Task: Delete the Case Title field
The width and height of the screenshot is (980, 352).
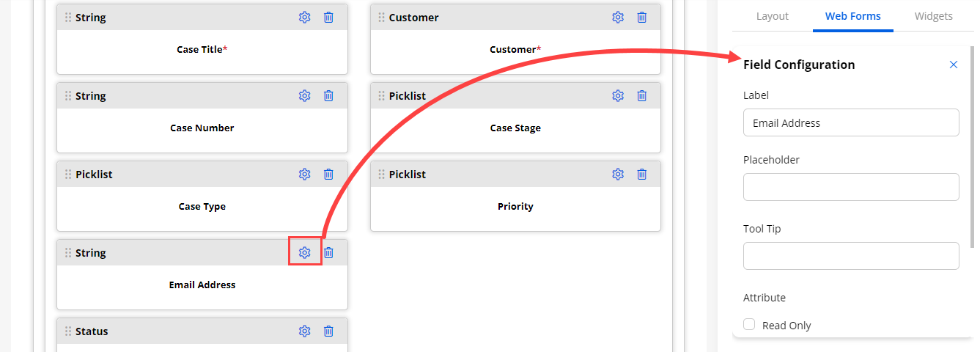Action: click(329, 18)
